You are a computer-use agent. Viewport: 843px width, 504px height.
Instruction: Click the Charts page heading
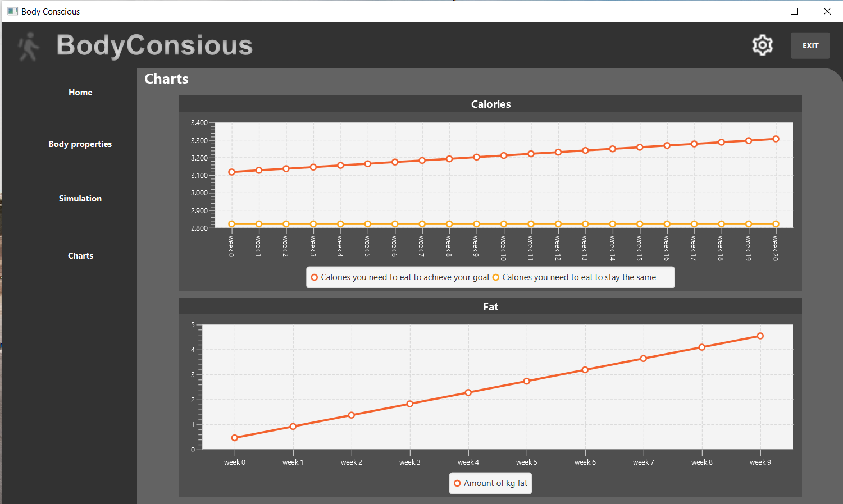coord(166,79)
